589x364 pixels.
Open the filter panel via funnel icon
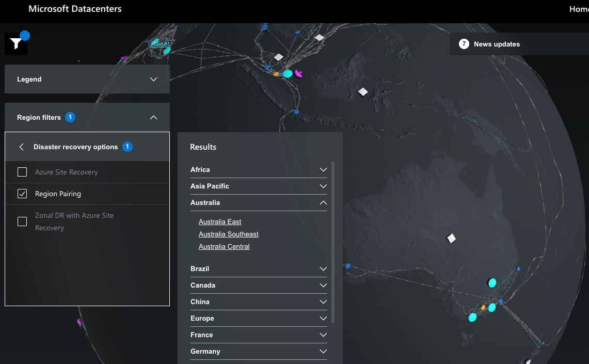pyautogui.click(x=15, y=43)
